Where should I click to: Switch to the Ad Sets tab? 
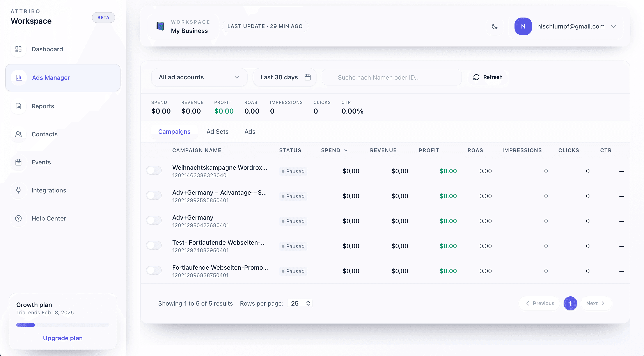point(217,131)
